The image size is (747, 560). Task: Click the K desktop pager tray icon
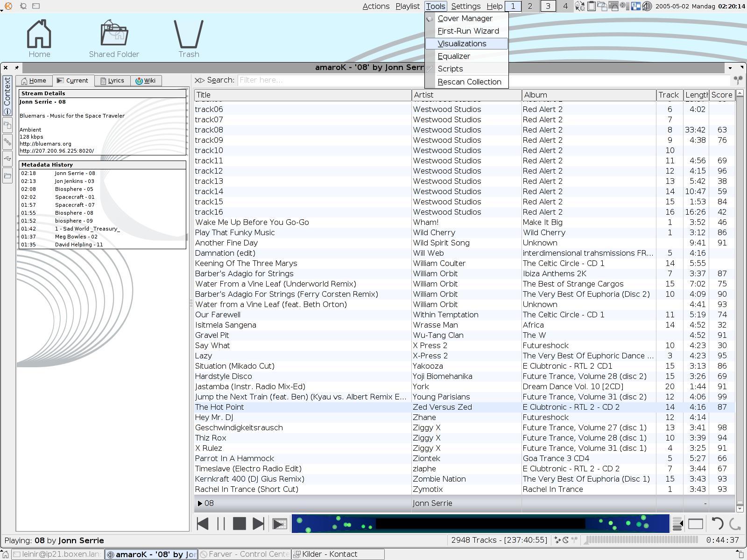point(636,6)
